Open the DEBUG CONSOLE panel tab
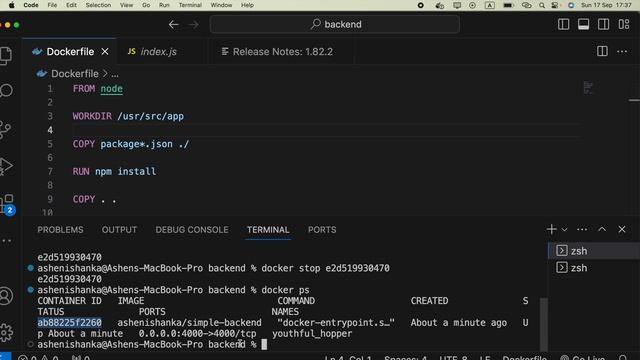The width and height of the screenshot is (640, 360). click(192, 230)
